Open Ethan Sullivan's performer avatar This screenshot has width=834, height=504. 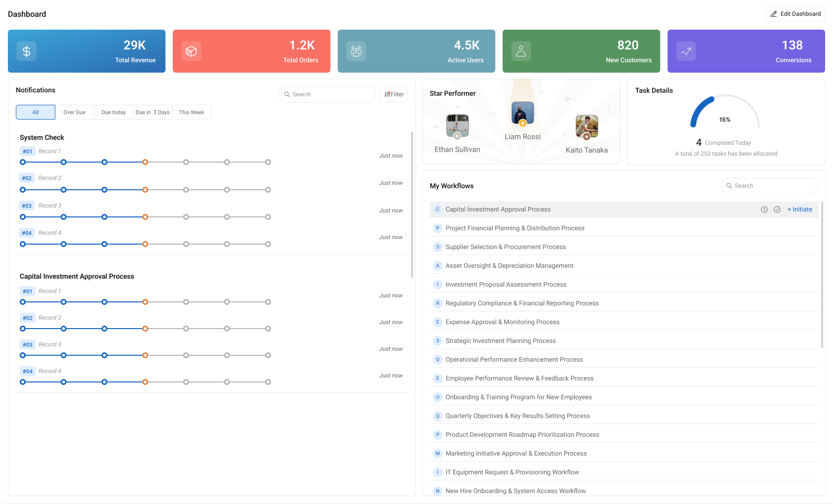click(x=458, y=126)
